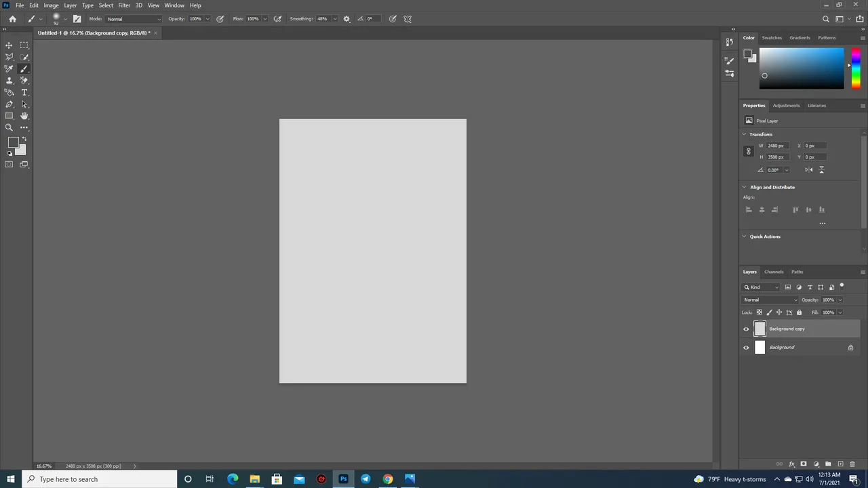Open smoothing options gear
This screenshot has width=868, height=488.
click(347, 19)
